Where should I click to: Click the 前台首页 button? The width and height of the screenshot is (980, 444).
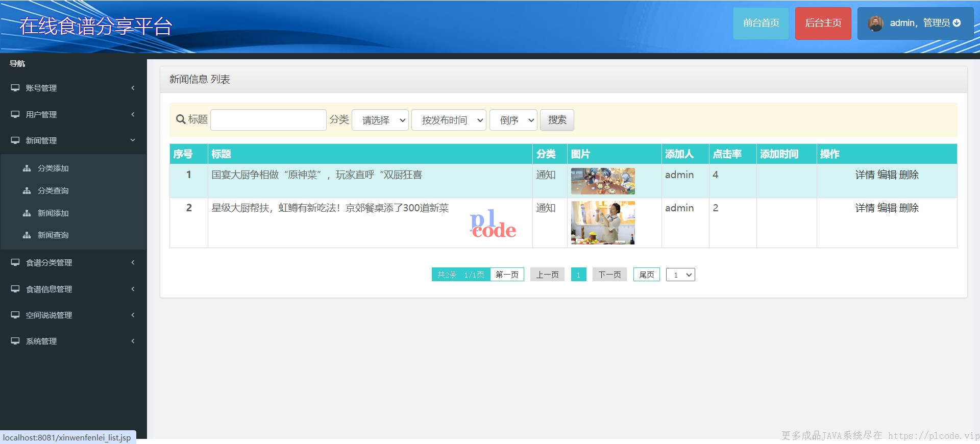tap(761, 23)
